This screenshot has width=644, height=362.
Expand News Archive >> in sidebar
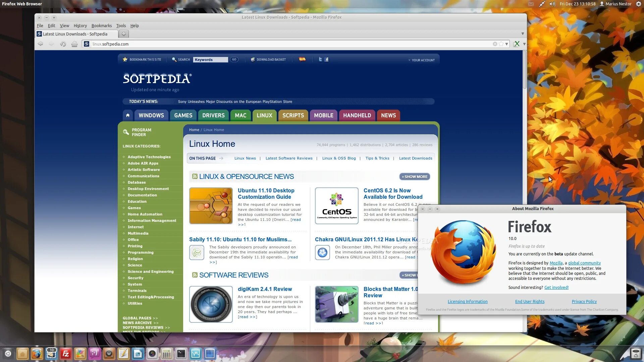click(141, 323)
